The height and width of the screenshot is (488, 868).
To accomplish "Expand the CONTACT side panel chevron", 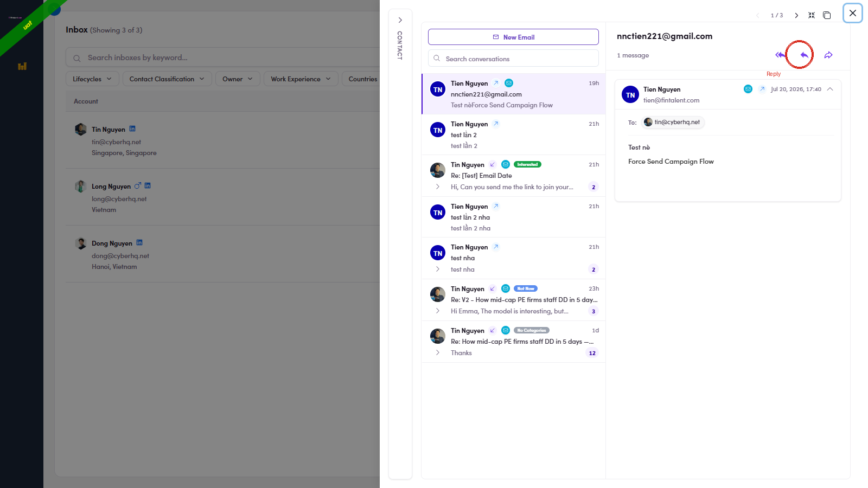I will (x=400, y=20).
